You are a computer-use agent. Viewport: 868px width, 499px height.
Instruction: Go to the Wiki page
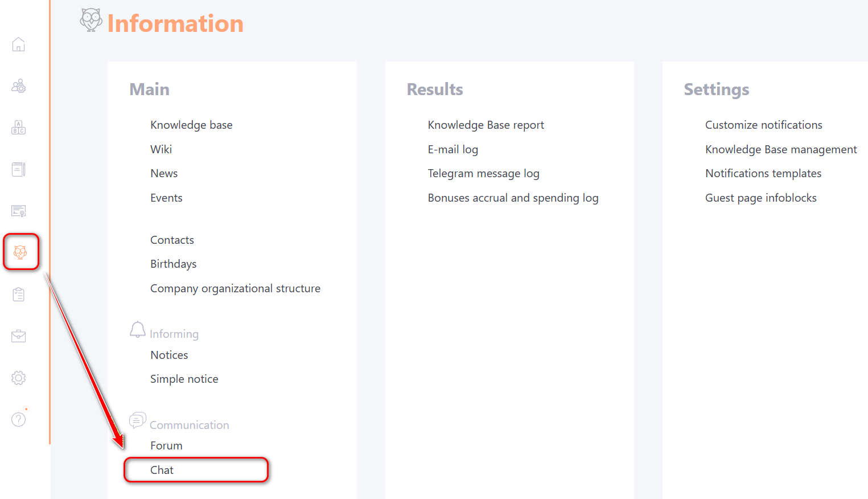coord(161,149)
